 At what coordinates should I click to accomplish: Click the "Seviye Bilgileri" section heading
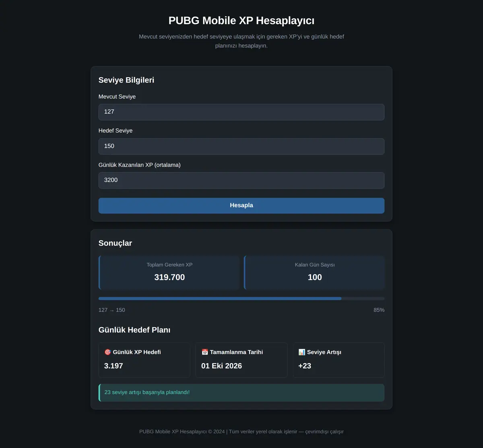126,80
